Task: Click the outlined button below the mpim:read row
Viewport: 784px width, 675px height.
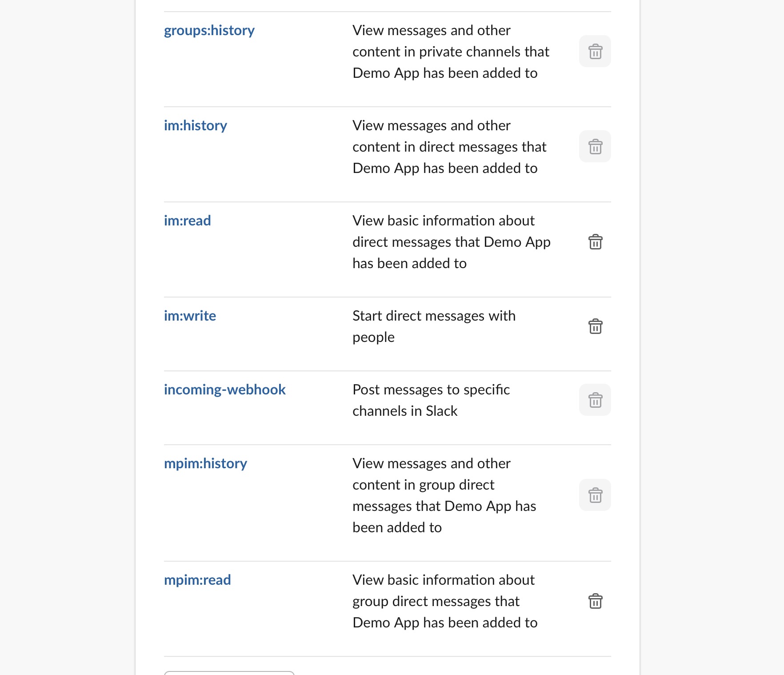Action: (x=229, y=673)
